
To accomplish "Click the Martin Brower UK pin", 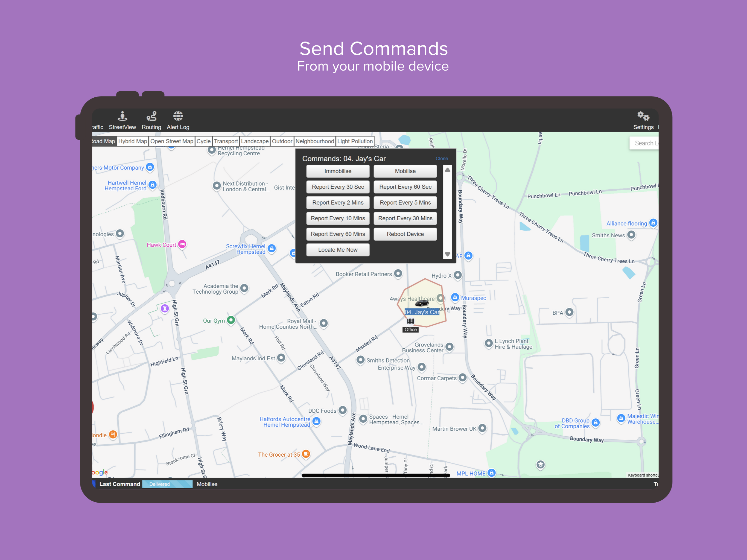I will (x=483, y=428).
